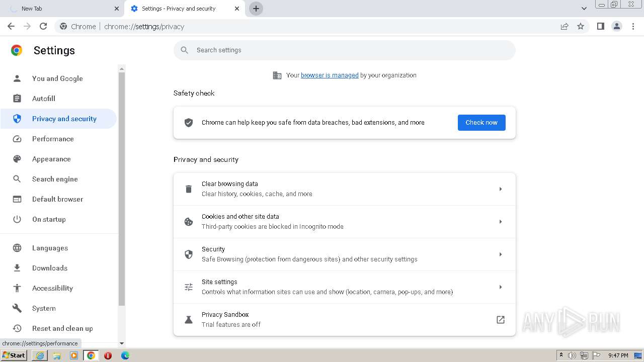
Task: Open Privacy Sandbox row
Action: (x=345, y=320)
